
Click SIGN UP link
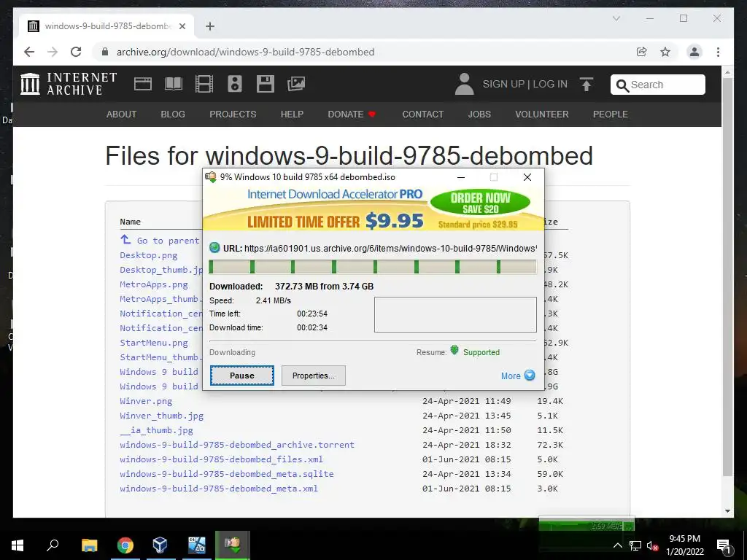click(x=503, y=85)
